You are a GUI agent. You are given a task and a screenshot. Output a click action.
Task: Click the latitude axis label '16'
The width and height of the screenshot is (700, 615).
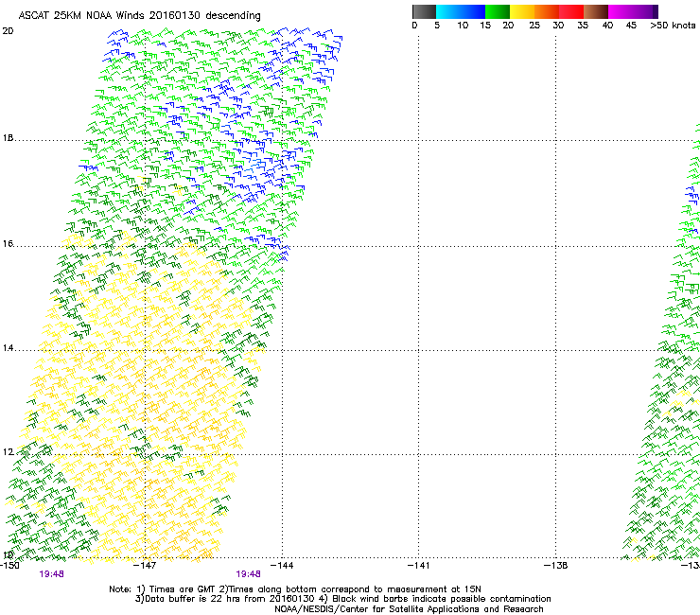pos(8,244)
